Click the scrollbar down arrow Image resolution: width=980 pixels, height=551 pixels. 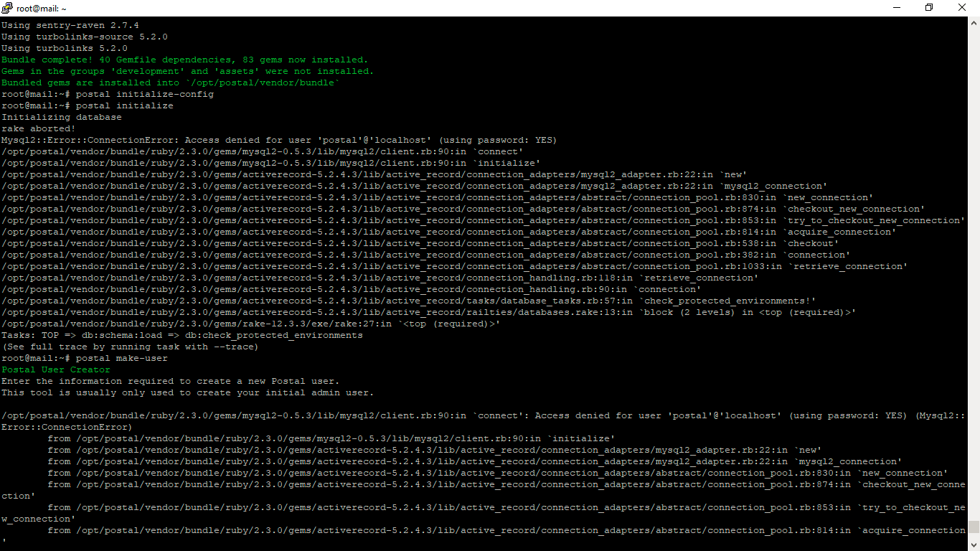[974, 543]
